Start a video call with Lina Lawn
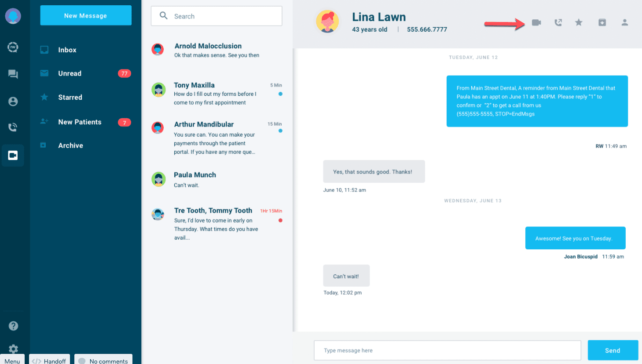 coord(536,22)
